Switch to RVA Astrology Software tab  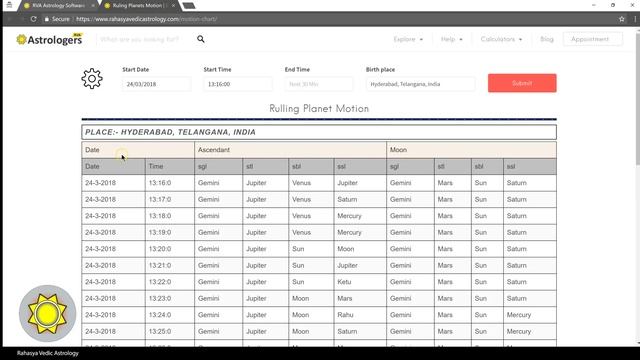[x=58, y=6]
